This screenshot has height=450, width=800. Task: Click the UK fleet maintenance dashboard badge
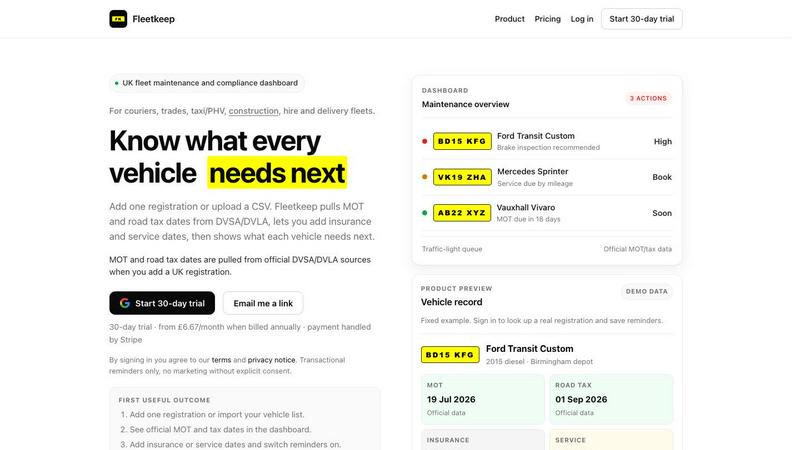point(207,83)
